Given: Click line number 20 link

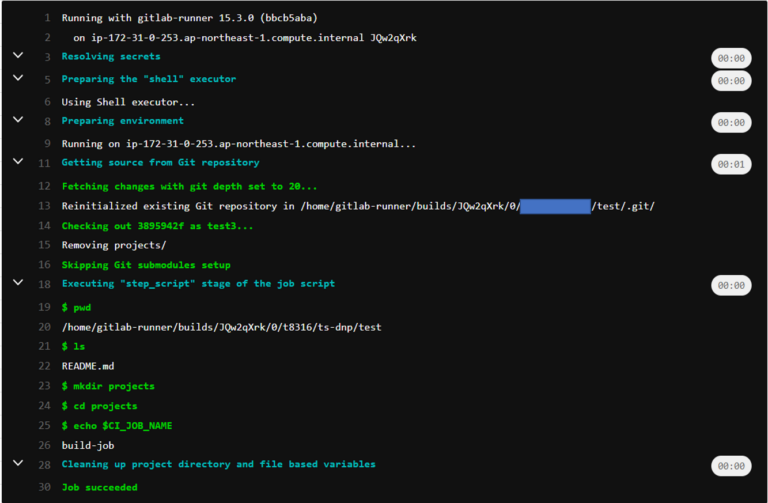Looking at the screenshot, I should click(x=43, y=327).
